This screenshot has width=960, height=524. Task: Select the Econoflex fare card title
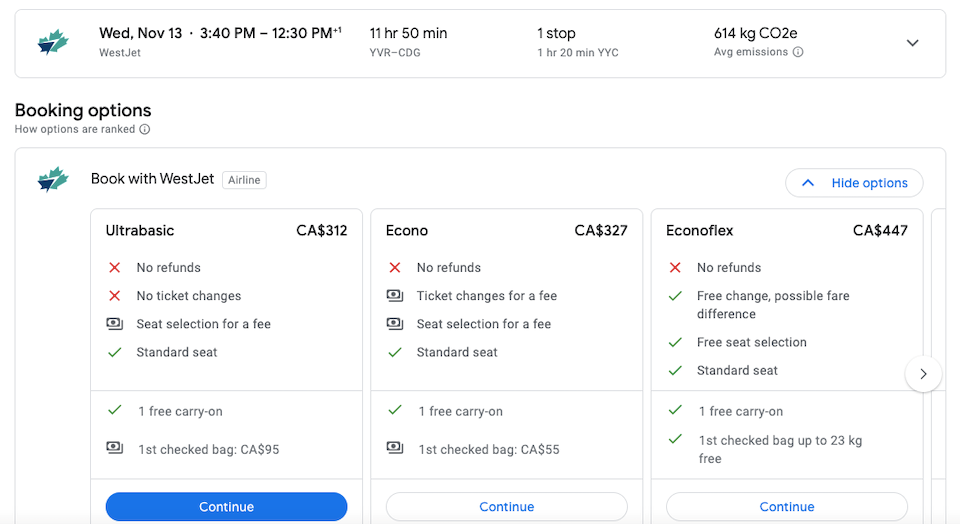[699, 231]
